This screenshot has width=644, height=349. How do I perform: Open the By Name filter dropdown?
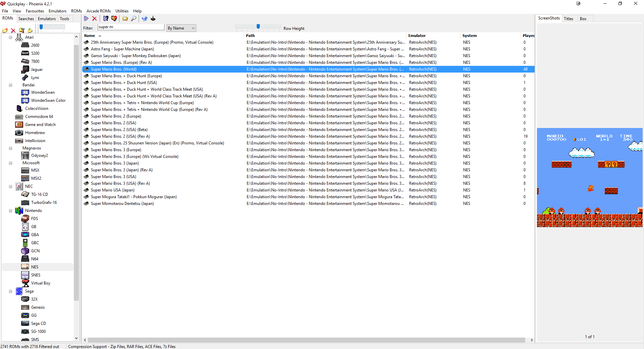click(181, 28)
